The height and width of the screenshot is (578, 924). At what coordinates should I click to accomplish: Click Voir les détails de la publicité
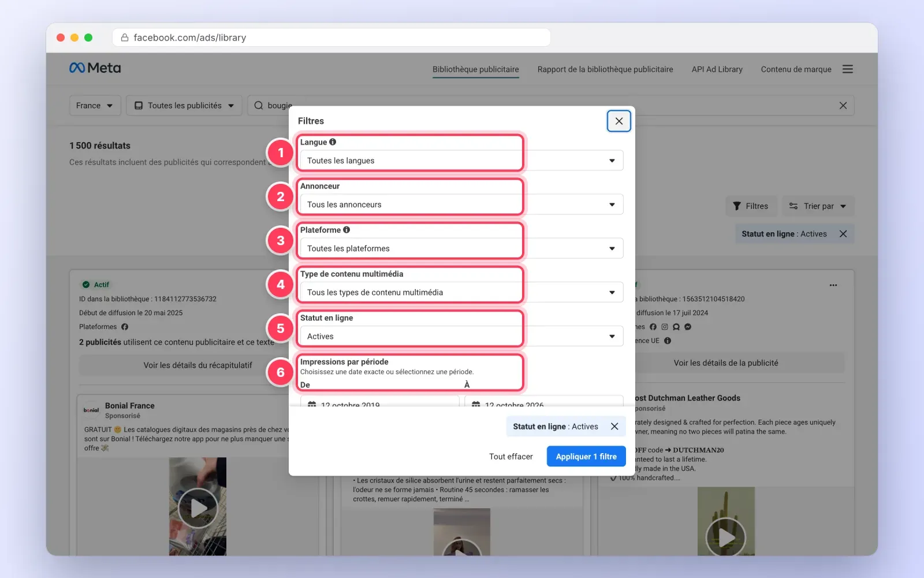tap(726, 363)
